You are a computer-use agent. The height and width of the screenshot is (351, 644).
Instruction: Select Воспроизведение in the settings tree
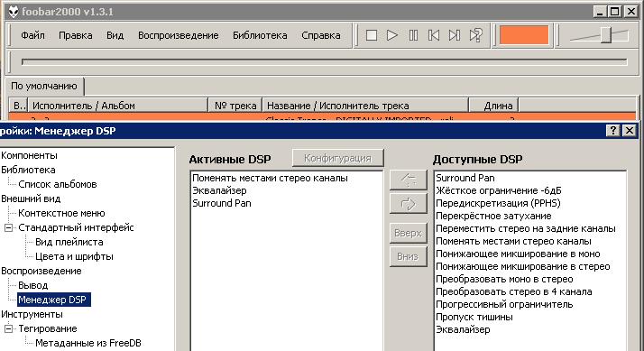click(x=41, y=271)
